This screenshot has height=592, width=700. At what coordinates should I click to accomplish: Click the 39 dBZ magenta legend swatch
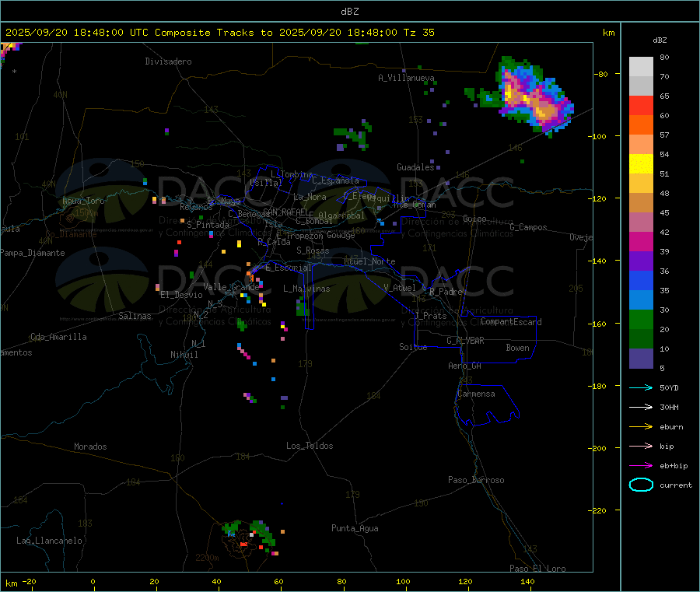click(641, 241)
